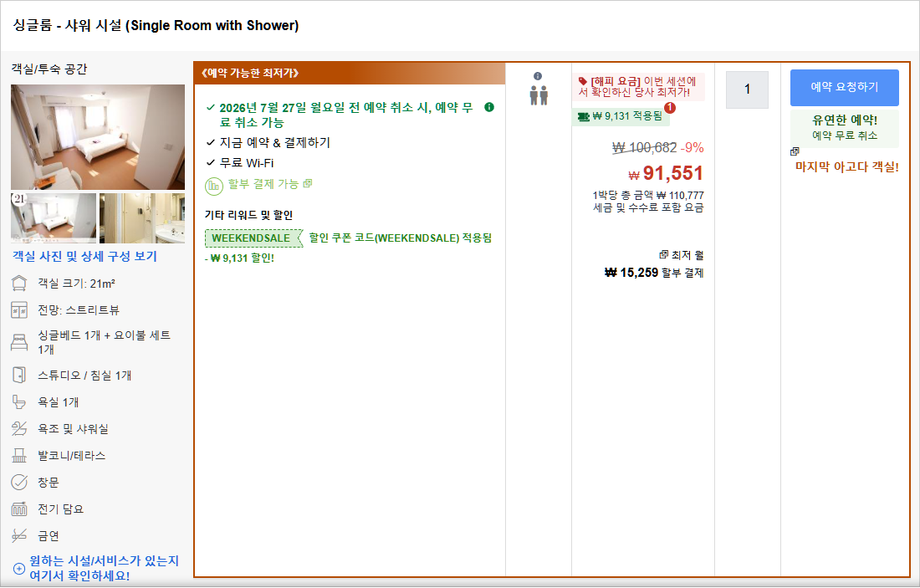The image size is (920, 588).
Task: Click the balcony terrace icon
Action: (19, 455)
